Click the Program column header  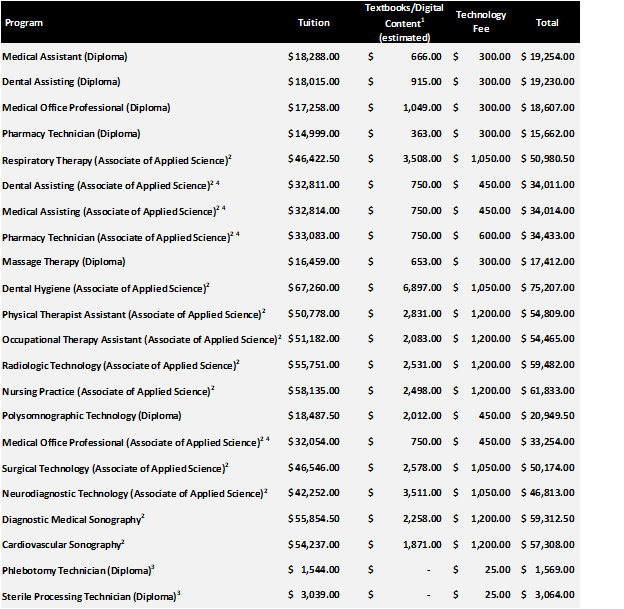click(x=23, y=22)
